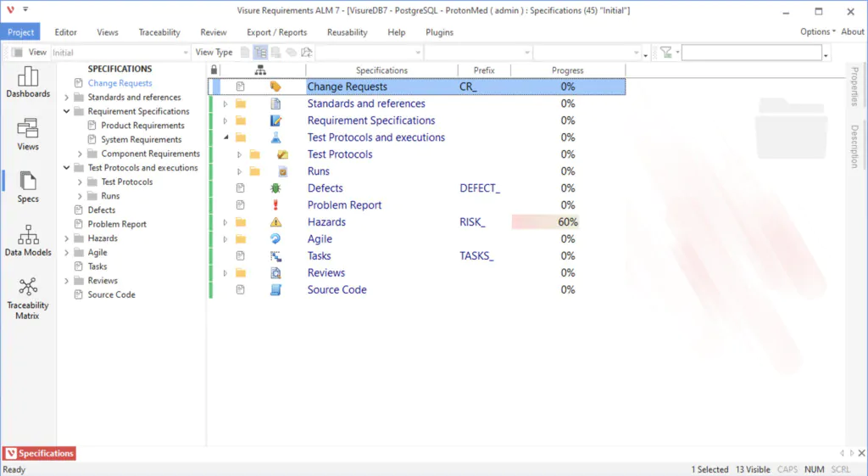Collapse Requirement Specifications in left tree
The width and height of the screenshot is (868, 476).
click(x=66, y=111)
